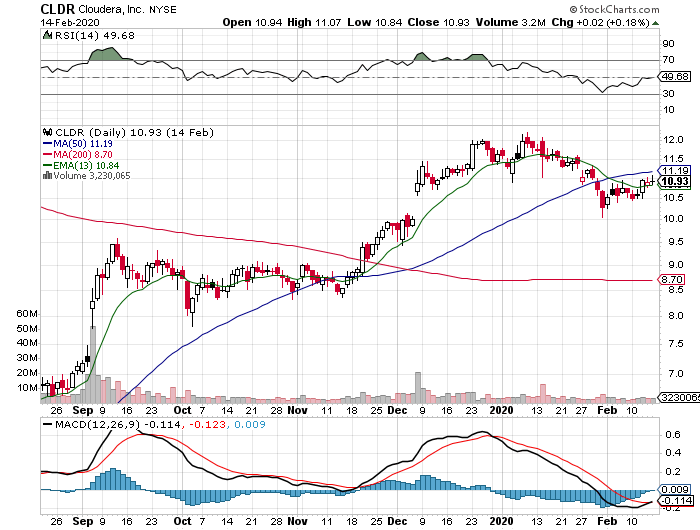Click the MACD(12,26,9) legend icon
This screenshot has width=700, height=530.
point(45,424)
